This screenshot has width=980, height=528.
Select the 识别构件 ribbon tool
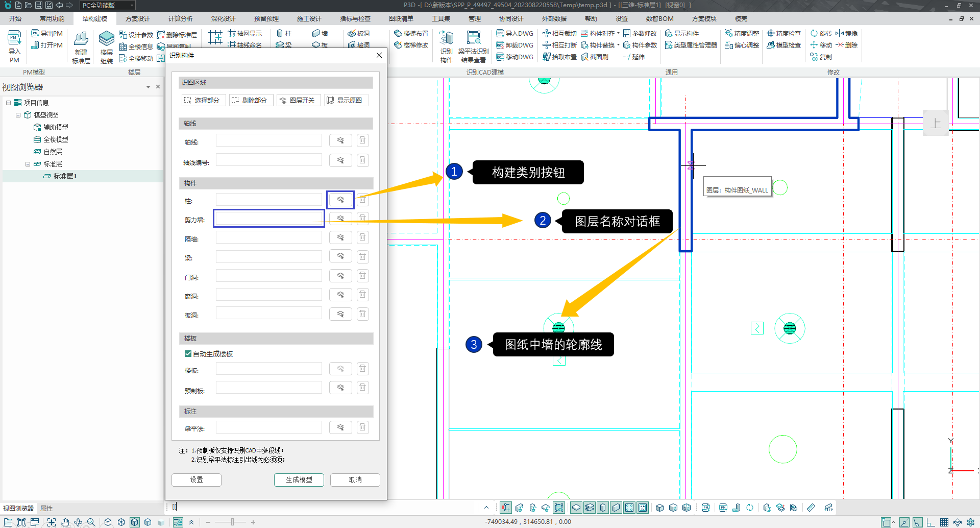tap(447, 47)
